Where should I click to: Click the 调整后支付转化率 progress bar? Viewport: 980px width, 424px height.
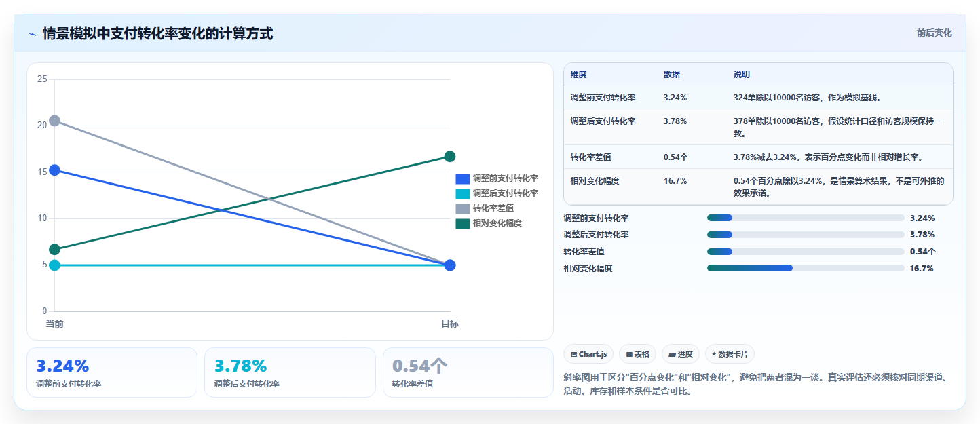[806, 235]
